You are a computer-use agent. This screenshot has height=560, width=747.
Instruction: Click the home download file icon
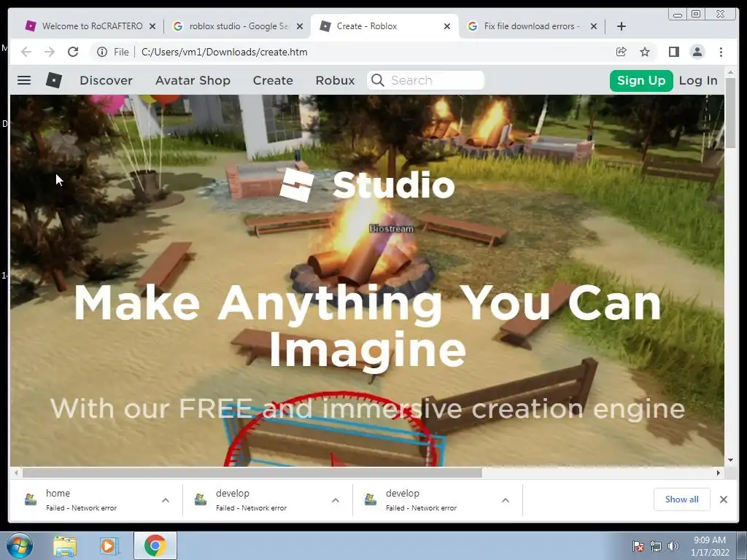pos(31,499)
